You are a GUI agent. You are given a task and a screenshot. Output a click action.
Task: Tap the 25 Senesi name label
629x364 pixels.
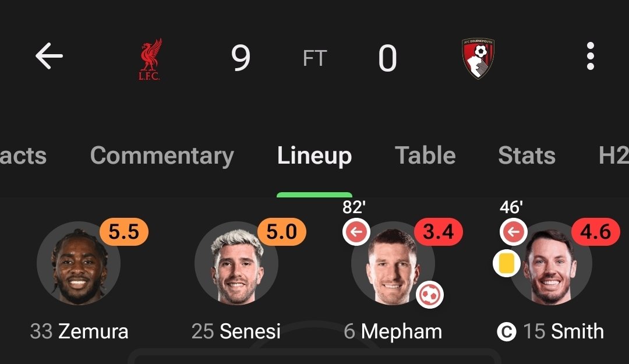236,331
